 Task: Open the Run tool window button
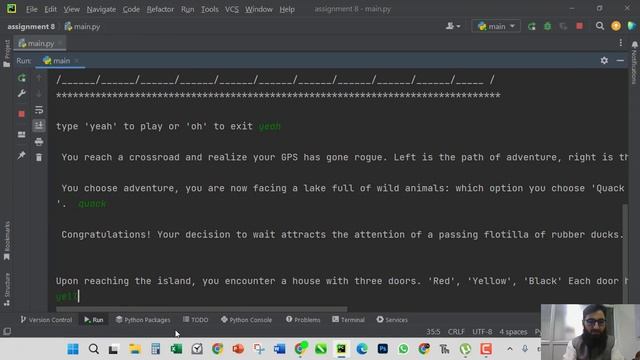pos(93,320)
